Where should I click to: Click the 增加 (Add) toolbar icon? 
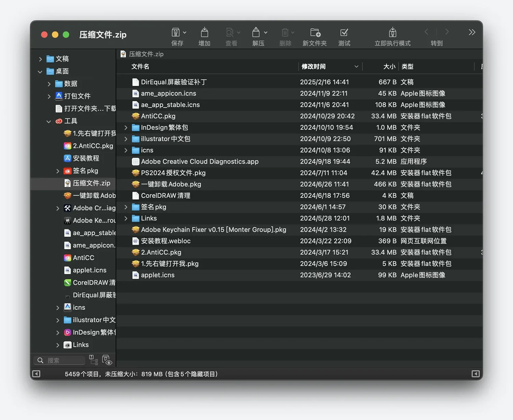(205, 32)
